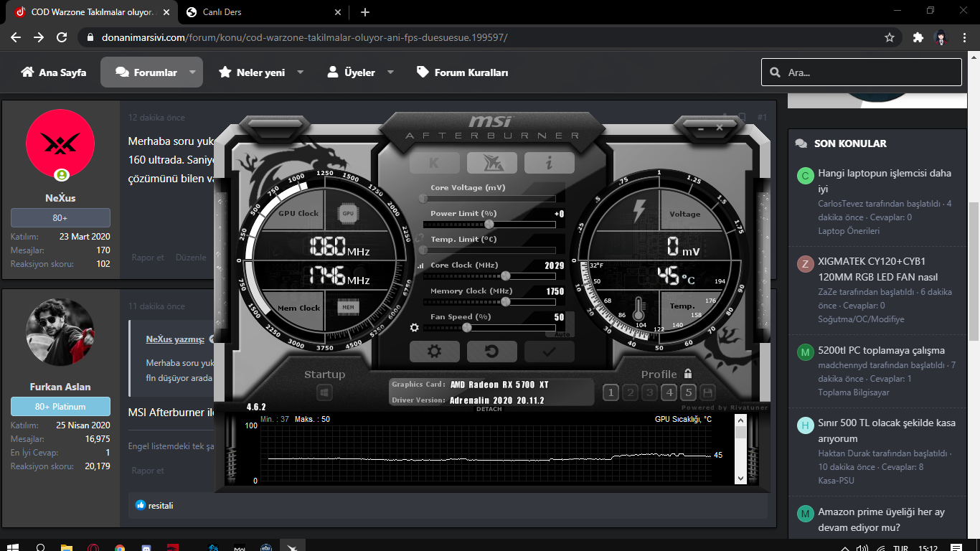The width and height of the screenshot is (980, 551).
Task: Select profile slot 2
Action: pyautogui.click(x=630, y=392)
